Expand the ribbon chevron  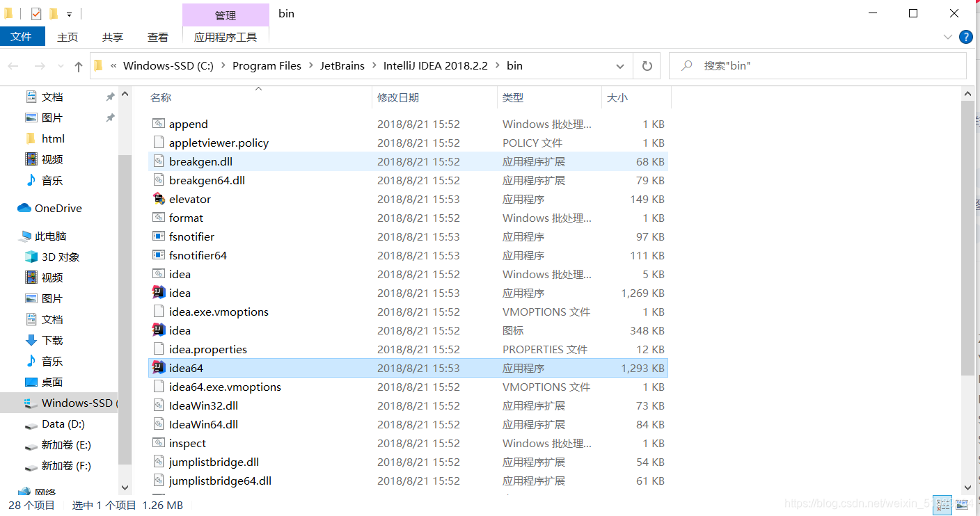coord(947,37)
